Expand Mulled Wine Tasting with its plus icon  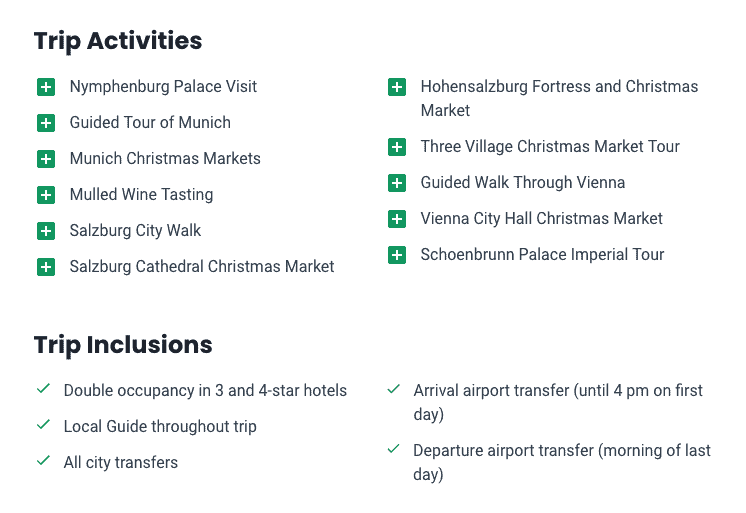[46, 195]
